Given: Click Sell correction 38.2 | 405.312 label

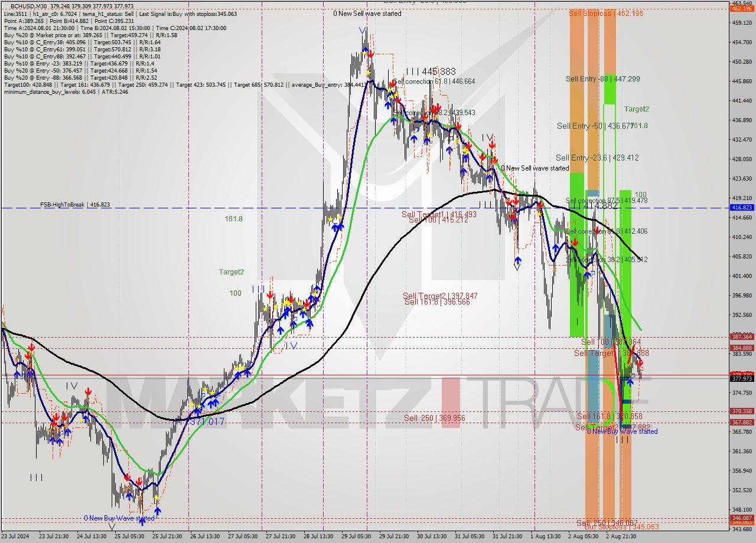Looking at the screenshot, I should tap(607, 259).
